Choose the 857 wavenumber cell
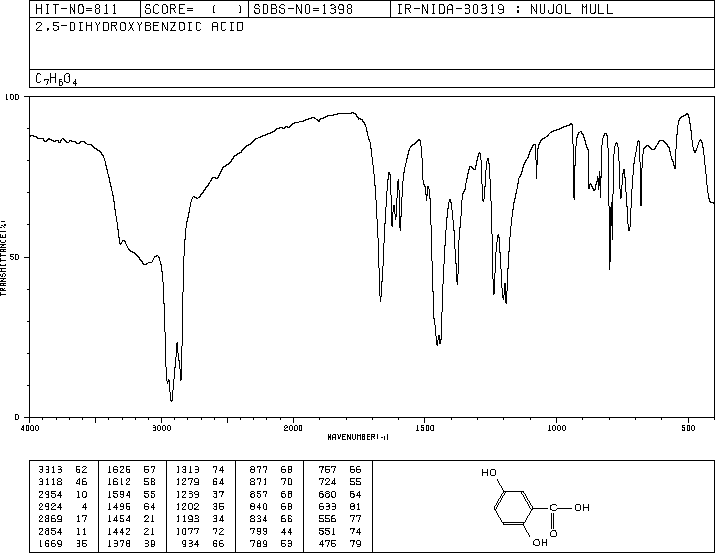 (x=259, y=494)
